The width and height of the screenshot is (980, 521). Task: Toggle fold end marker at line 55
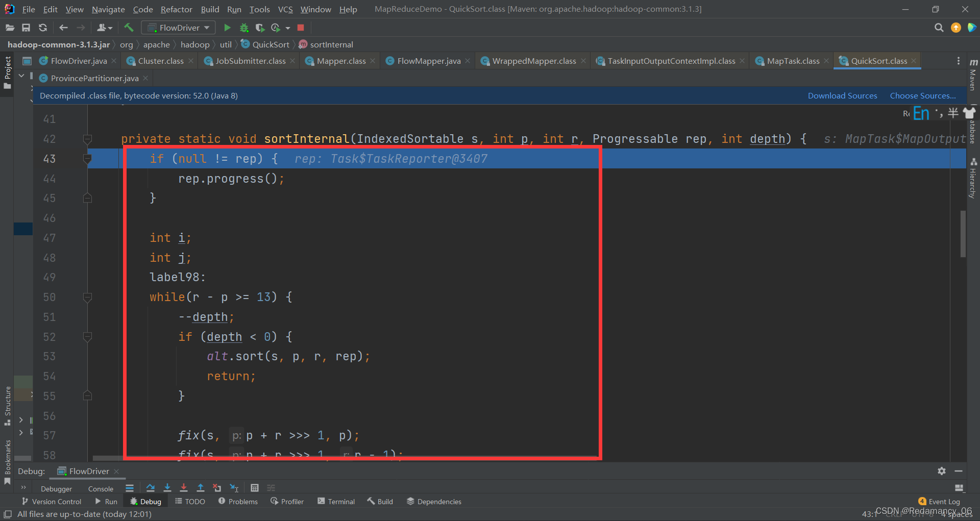tap(87, 396)
